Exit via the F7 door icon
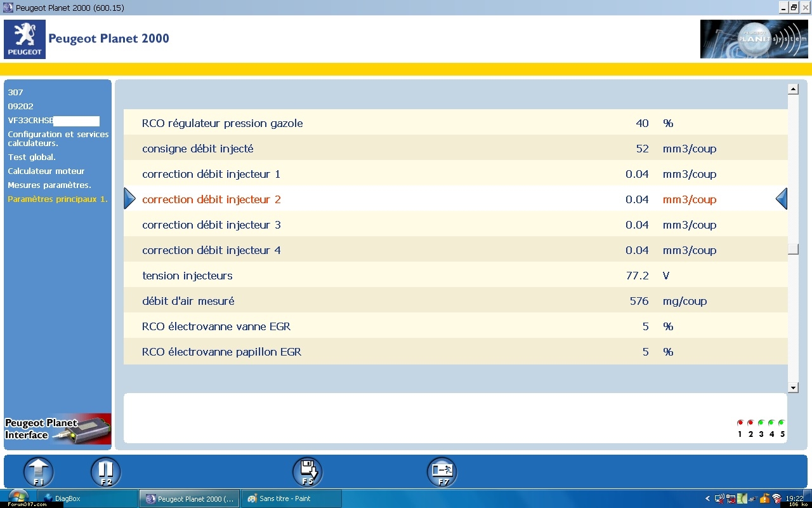The height and width of the screenshot is (508, 812). [x=442, y=472]
